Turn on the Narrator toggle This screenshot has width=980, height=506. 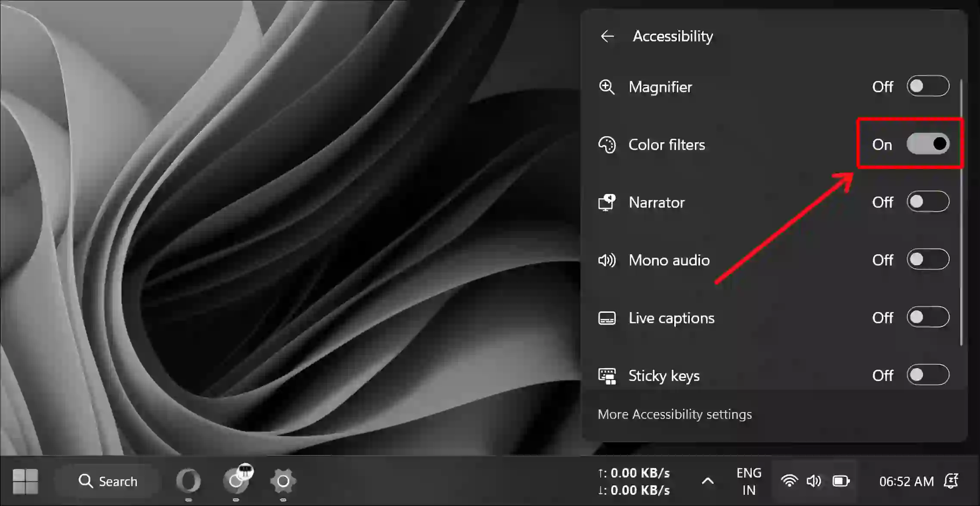point(928,202)
